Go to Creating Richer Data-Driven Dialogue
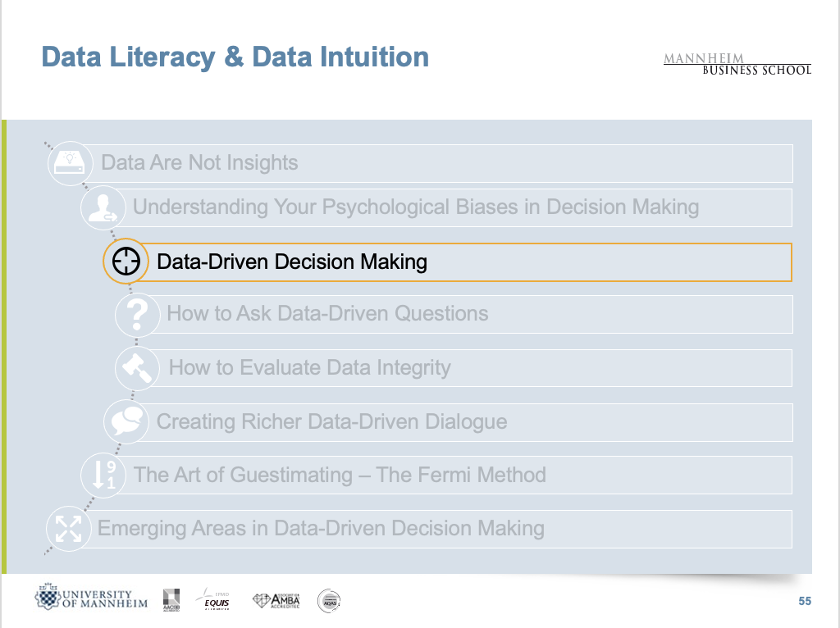The image size is (840, 628). [331, 422]
